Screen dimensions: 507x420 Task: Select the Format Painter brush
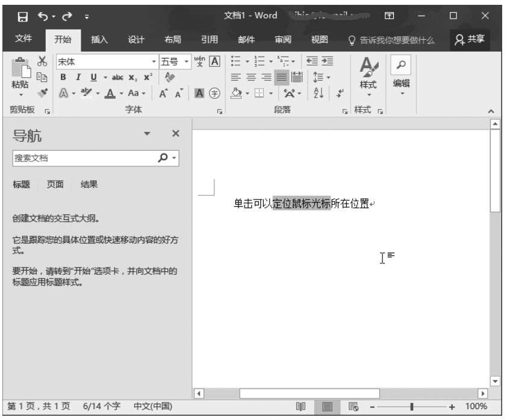coord(42,92)
